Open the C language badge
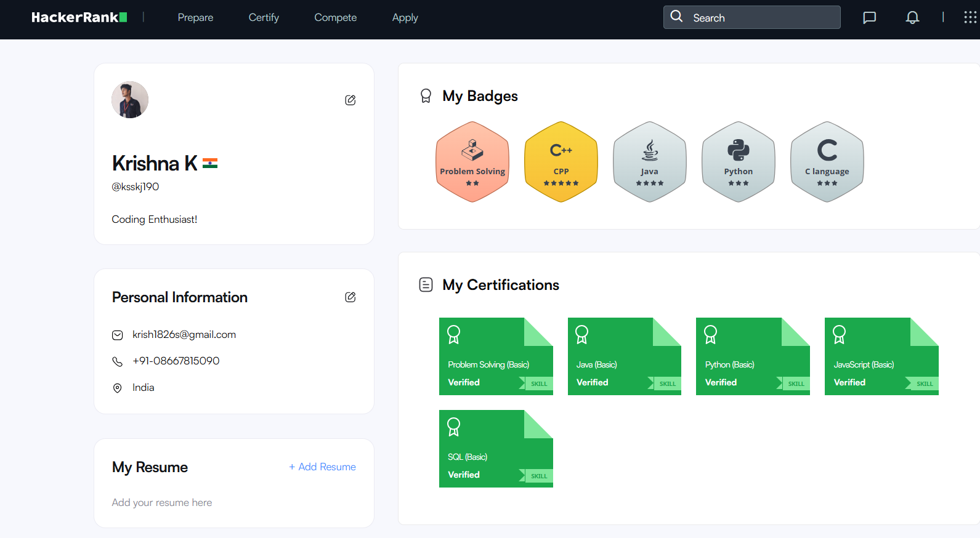980x538 pixels. point(827,162)
